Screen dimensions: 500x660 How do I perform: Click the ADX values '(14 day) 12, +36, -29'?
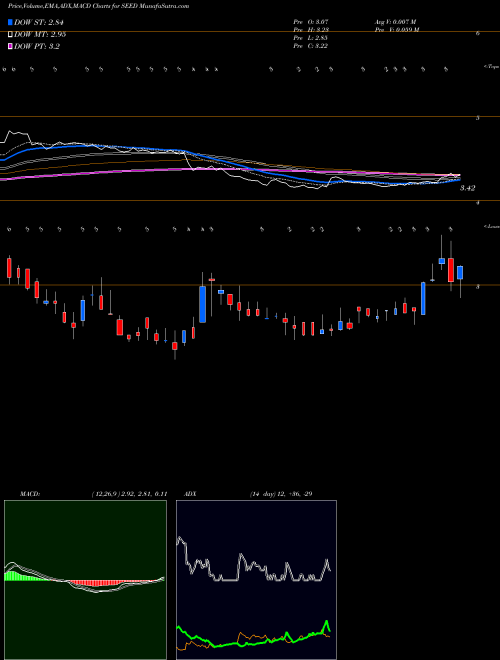[281, 494]
